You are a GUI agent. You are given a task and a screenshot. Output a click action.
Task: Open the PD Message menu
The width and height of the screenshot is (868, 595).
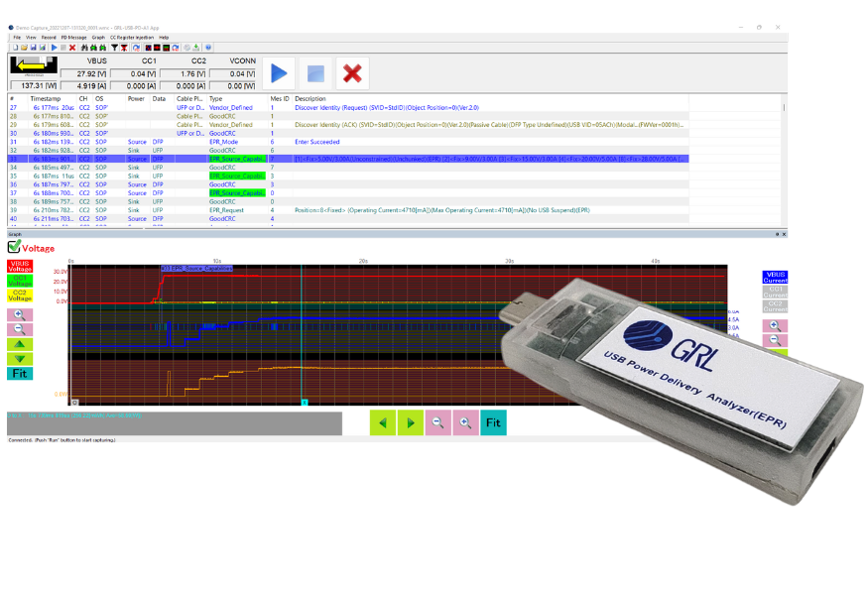pos(72,37)
